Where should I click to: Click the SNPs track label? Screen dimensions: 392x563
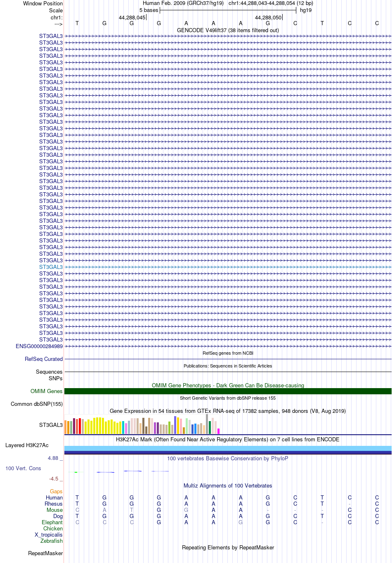[56, 378]
